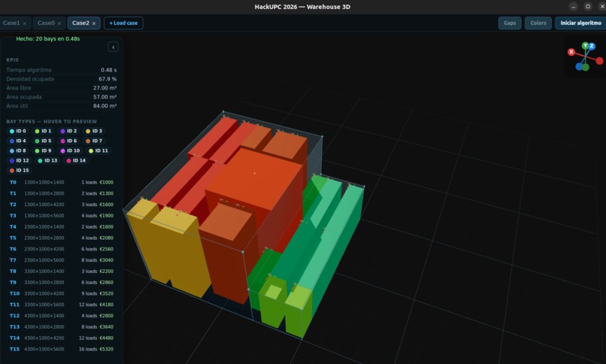The height and width of the screenshot is (364, 606).
Task: Collapse the left sidebar with chevron button
Action: click(x=114, y=47)
